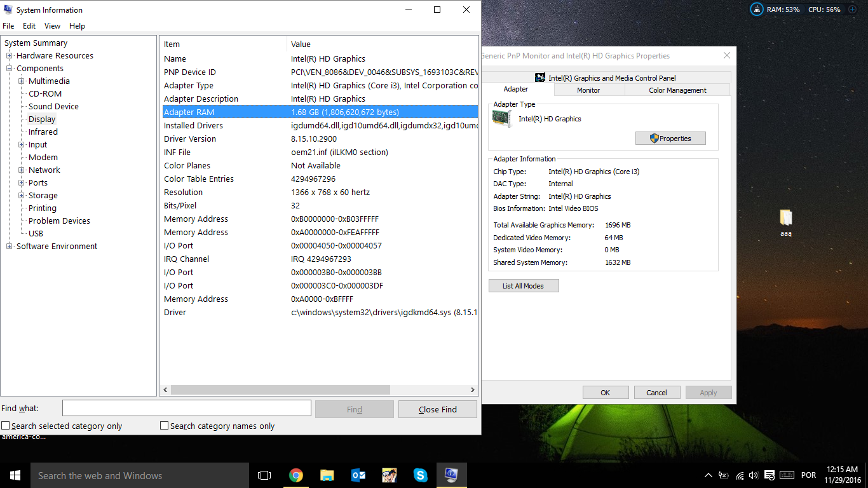Click the scrollbar right arrow in details pane

[472, 390]
